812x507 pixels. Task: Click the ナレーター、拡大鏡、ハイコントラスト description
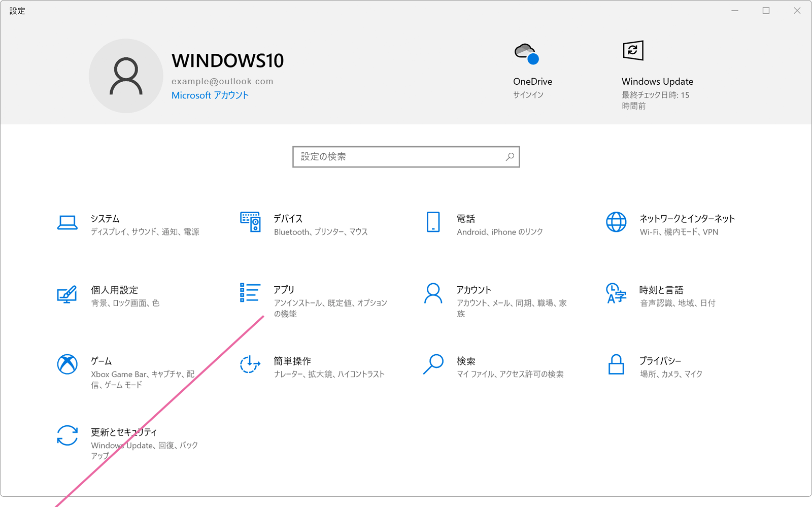[329, 374]
